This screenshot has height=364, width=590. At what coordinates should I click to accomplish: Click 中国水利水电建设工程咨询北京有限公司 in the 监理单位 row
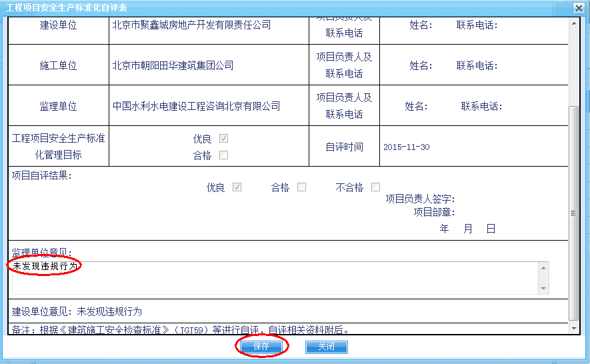pos(197,106)
